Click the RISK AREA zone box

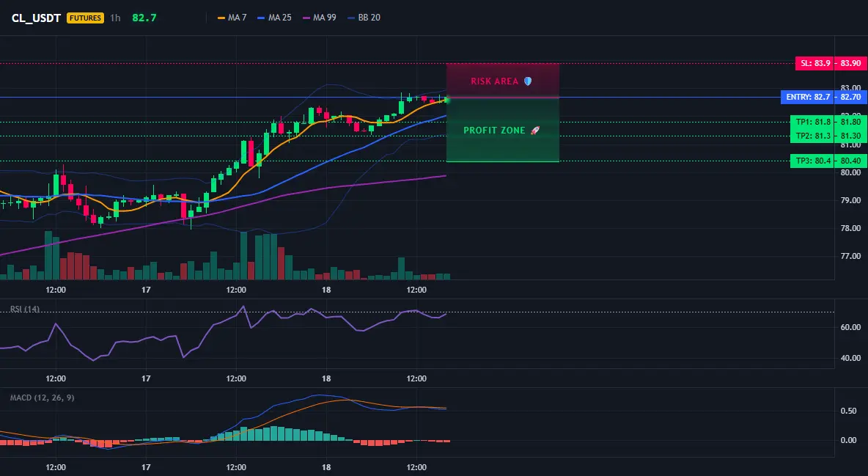coord(503,81)
